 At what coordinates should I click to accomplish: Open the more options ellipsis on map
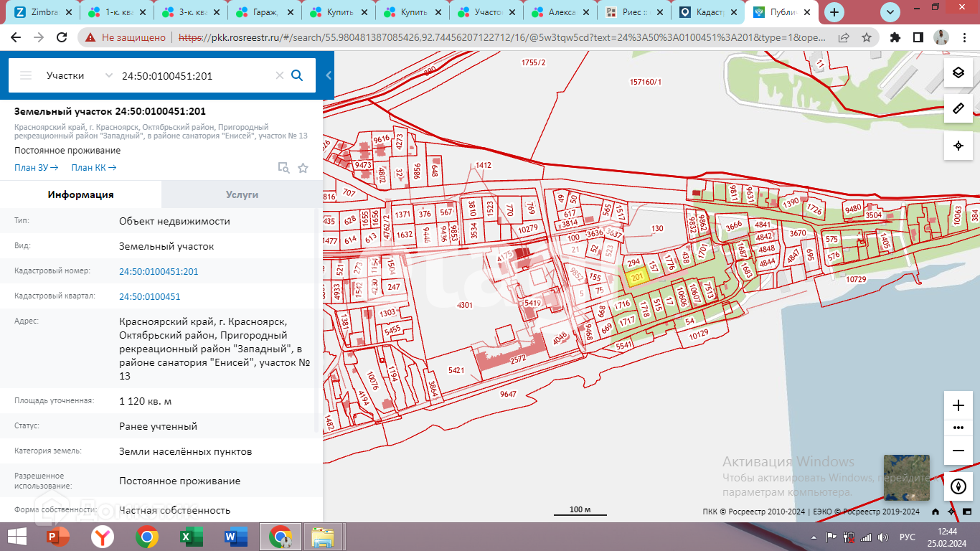(x=958, y=428)
